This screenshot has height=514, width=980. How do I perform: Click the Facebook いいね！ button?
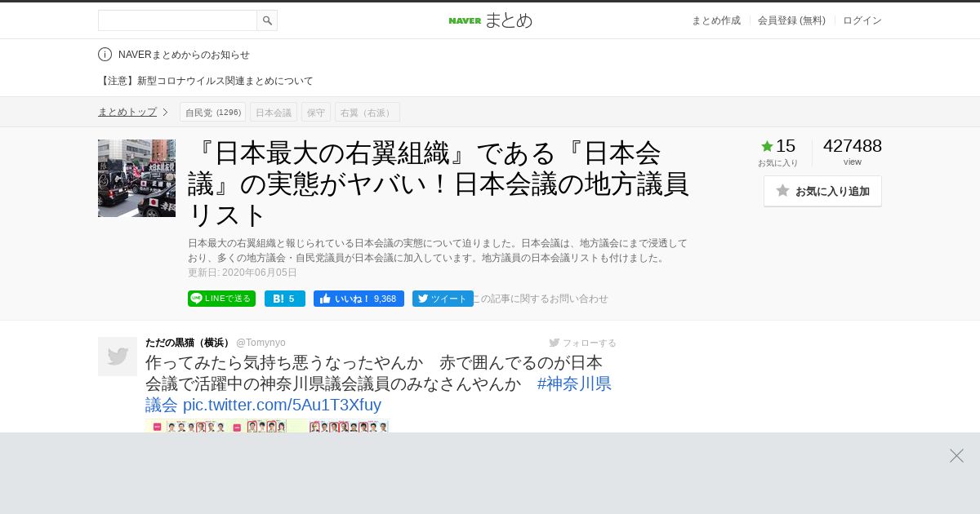click(359, 299)
